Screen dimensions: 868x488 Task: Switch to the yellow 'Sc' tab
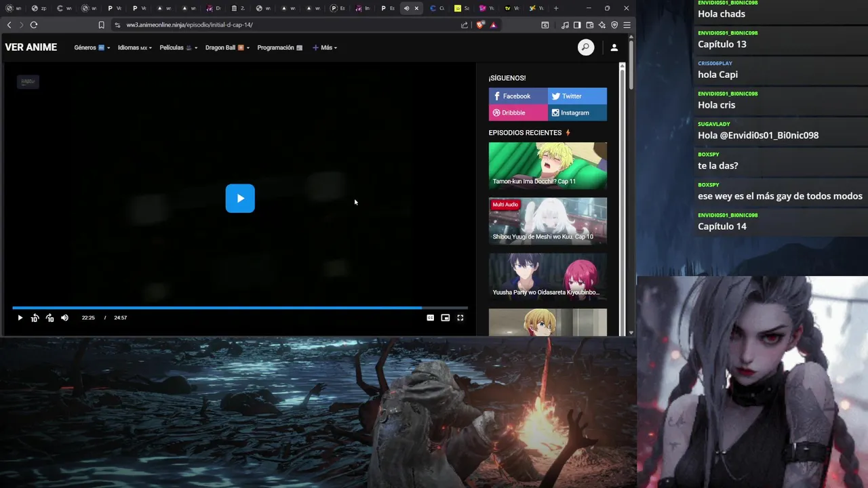point(461,8)
